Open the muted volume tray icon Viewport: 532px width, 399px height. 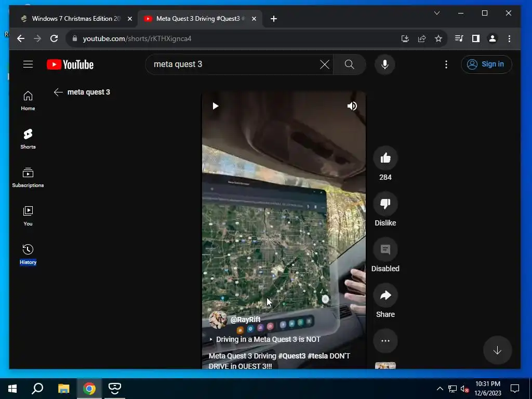464,389
